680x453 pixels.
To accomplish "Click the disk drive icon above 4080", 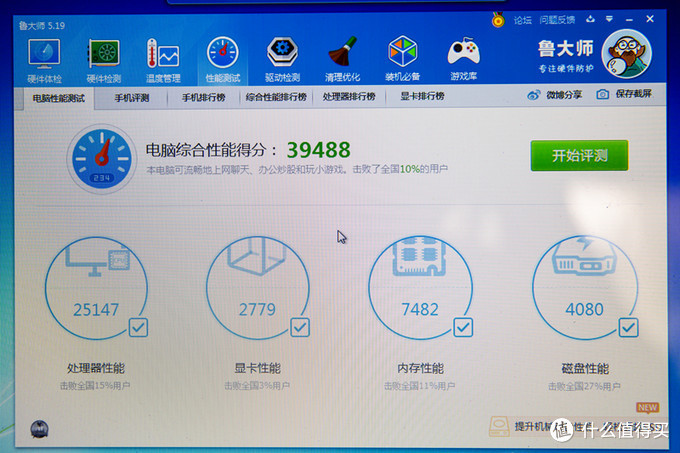I will 584,257.
